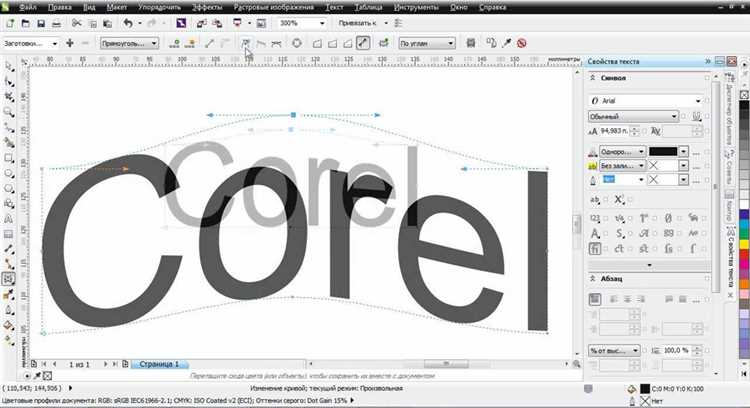The width and height of the screenshot is (750, 408).
Task: Toggle left paragraph alignment button
Action: click(613, 299)
